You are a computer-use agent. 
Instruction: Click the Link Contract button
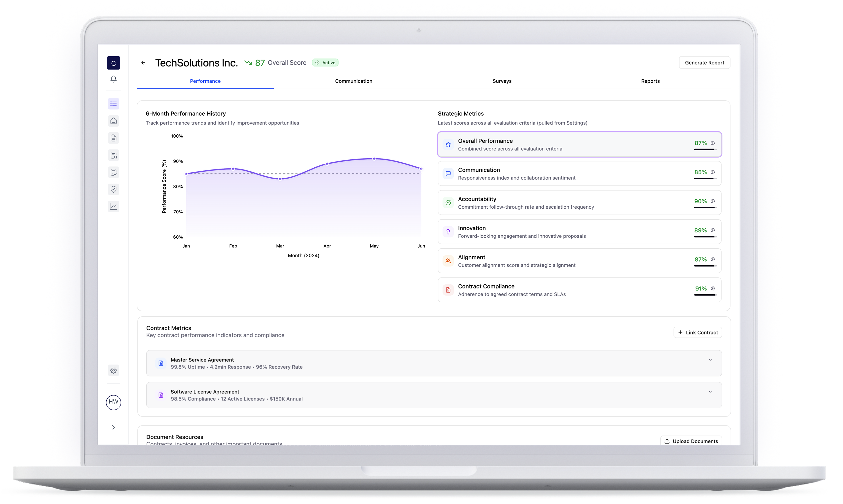click(x=698, y=333)
